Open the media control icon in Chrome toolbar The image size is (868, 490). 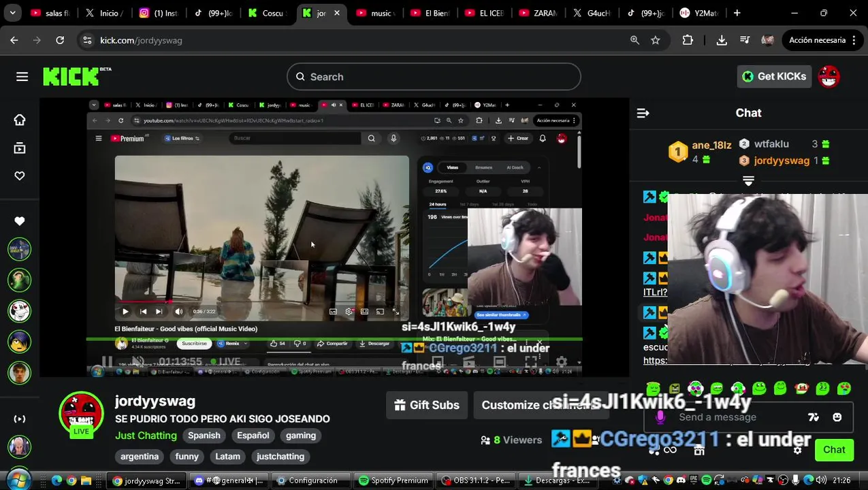[745, 40]
